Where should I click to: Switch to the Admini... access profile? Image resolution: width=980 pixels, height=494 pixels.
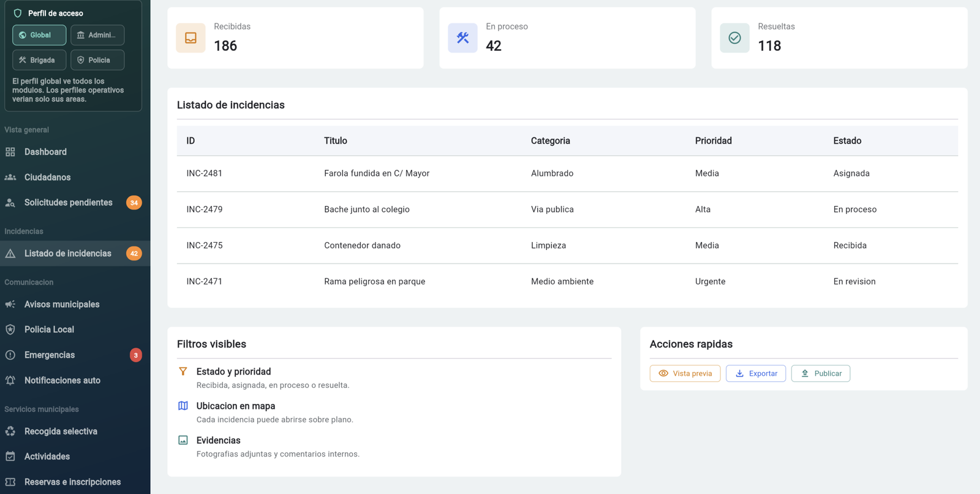97,35
